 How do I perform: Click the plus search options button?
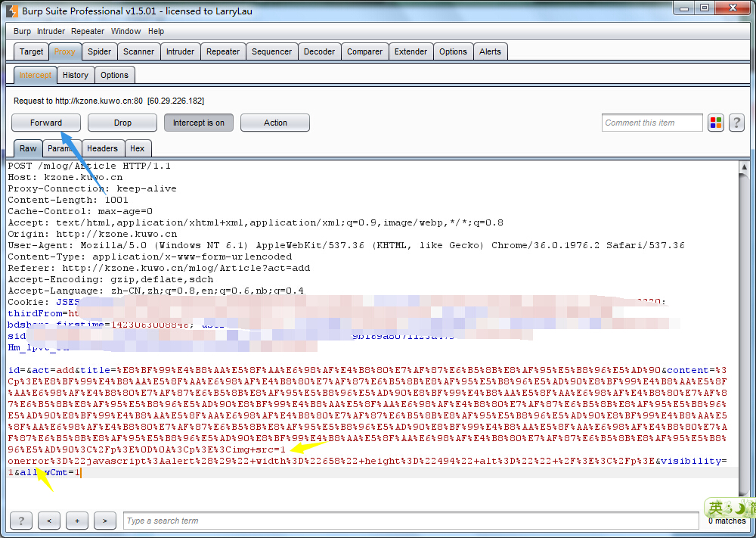point(77,521)
